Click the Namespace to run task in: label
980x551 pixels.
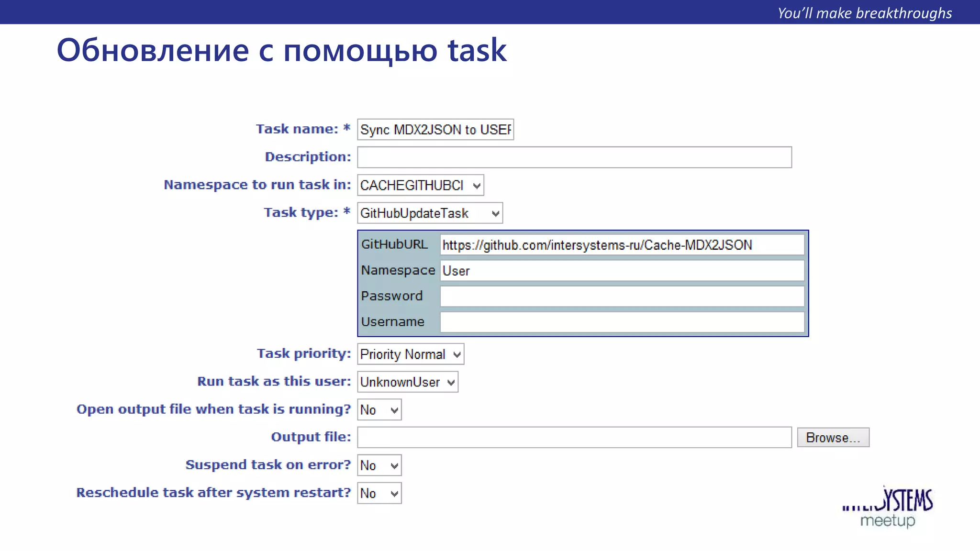(257, 185)
